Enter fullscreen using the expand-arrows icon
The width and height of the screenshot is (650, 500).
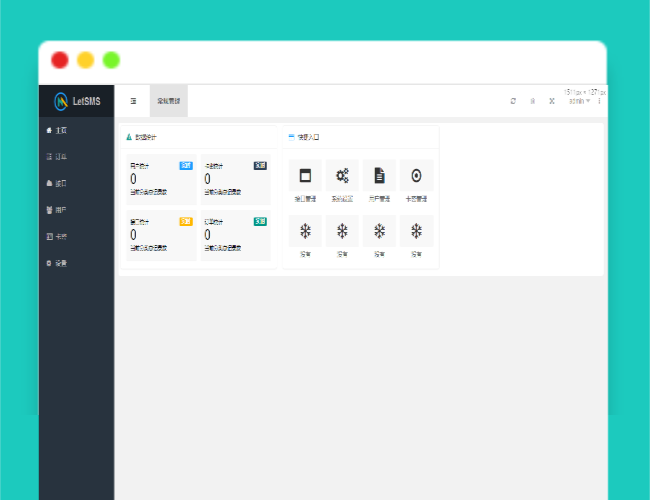point(551,101)
